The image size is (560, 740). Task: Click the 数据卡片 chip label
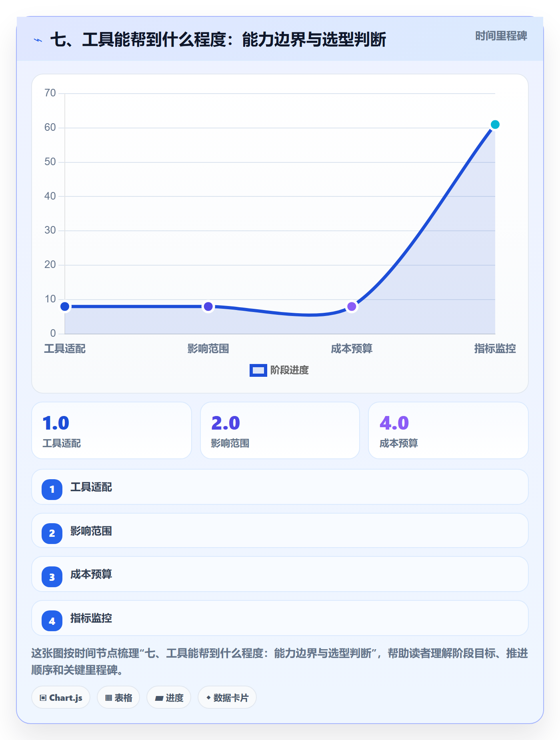pos(231,698)
